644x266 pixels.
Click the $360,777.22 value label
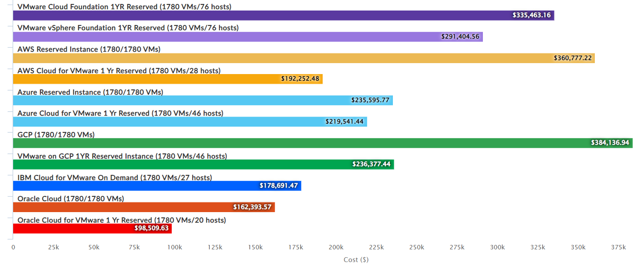coord(572,58)
